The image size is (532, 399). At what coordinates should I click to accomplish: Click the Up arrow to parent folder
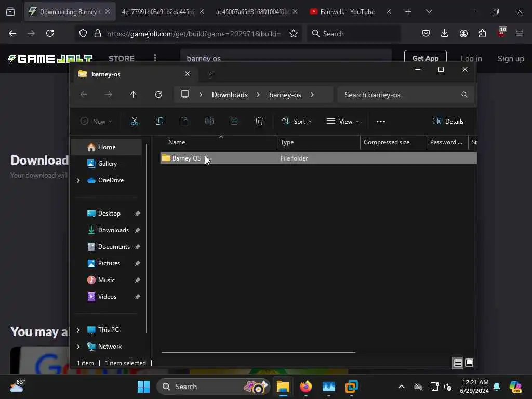click(x=134, y=95)
